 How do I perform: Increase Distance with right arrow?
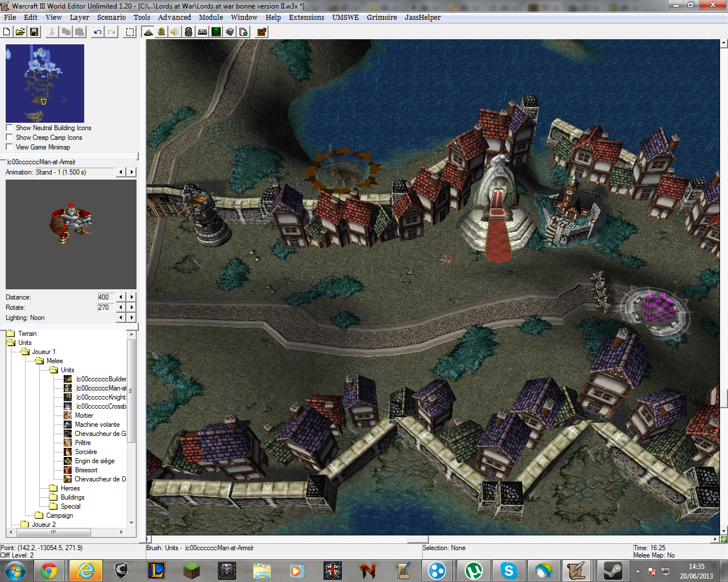(x=132, y=297)
